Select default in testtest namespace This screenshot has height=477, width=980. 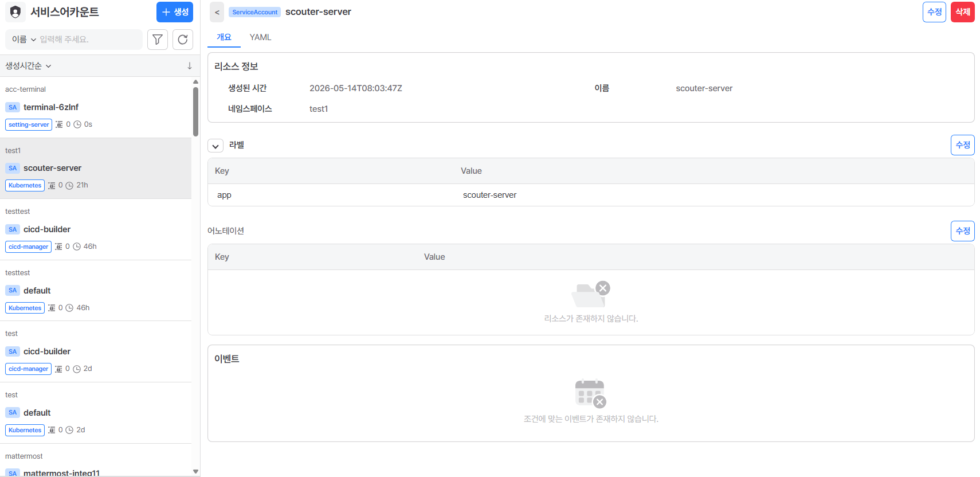click(96, 291)
